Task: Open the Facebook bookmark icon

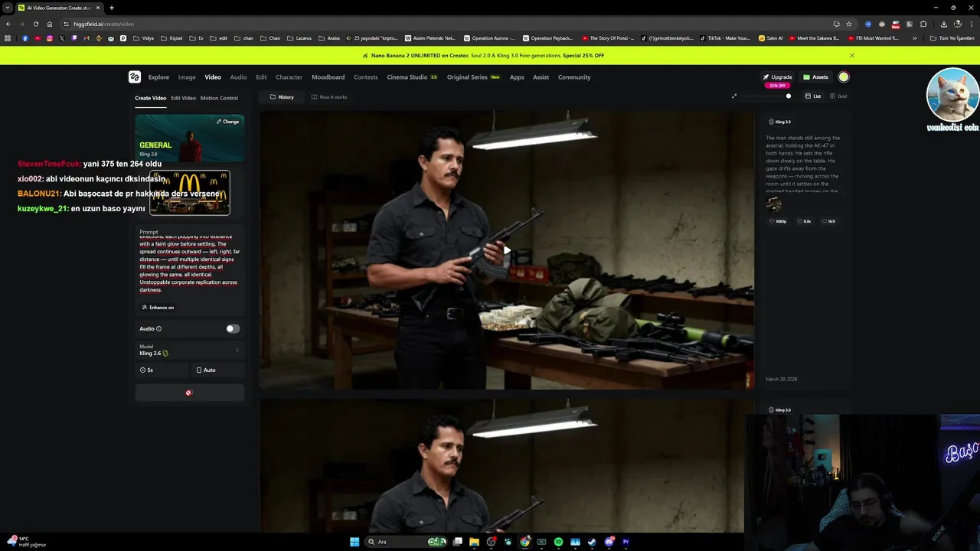Action: (x=25, y=38)
